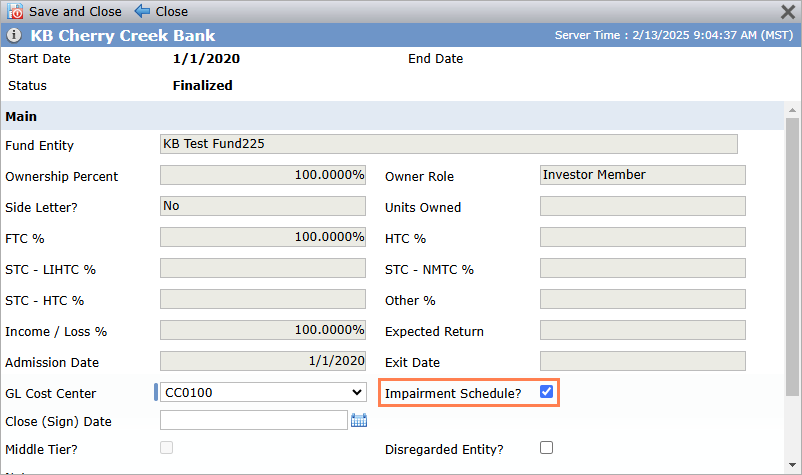The width and height of the screenshot is (802, 475).
Task: Click the Owner Role field Investor Member
Action: [642, 175]
